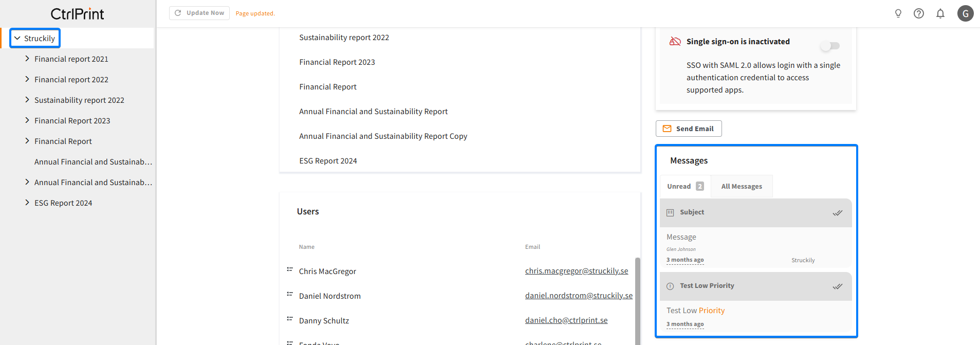This screenshot has height=345, width=980.
Task: Collapse the Struckily tree node
Action: [17, 38]
